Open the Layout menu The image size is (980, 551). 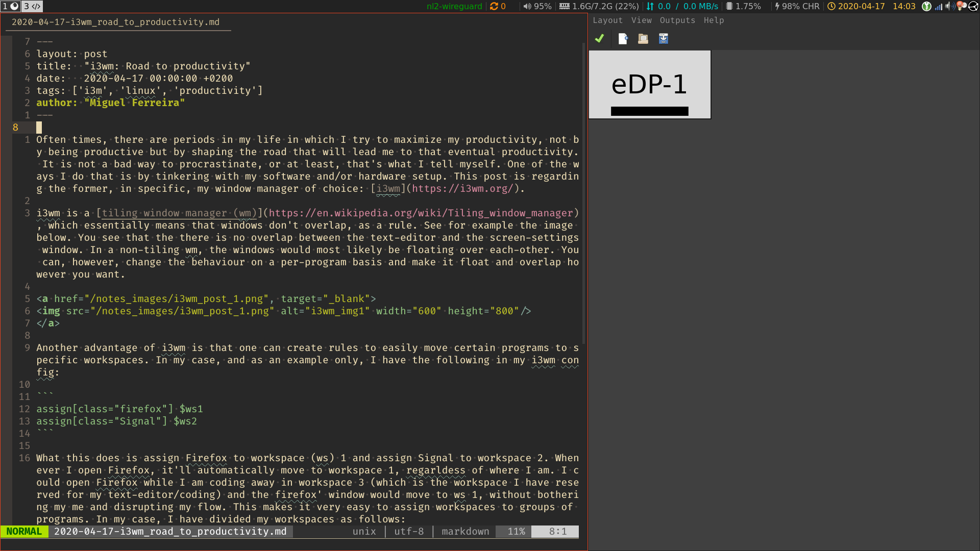point(607,20)
